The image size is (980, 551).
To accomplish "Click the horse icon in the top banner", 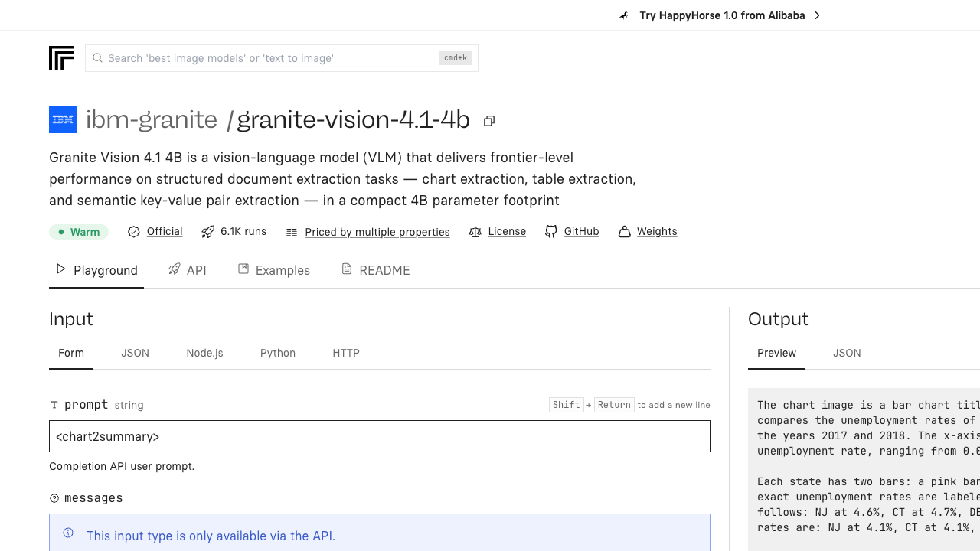I will pyautogui.click(x=625, y=15).
